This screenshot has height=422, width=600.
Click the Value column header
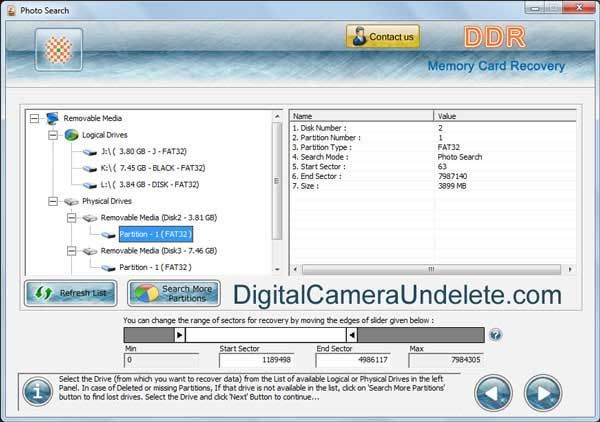[x=505, y=116]
